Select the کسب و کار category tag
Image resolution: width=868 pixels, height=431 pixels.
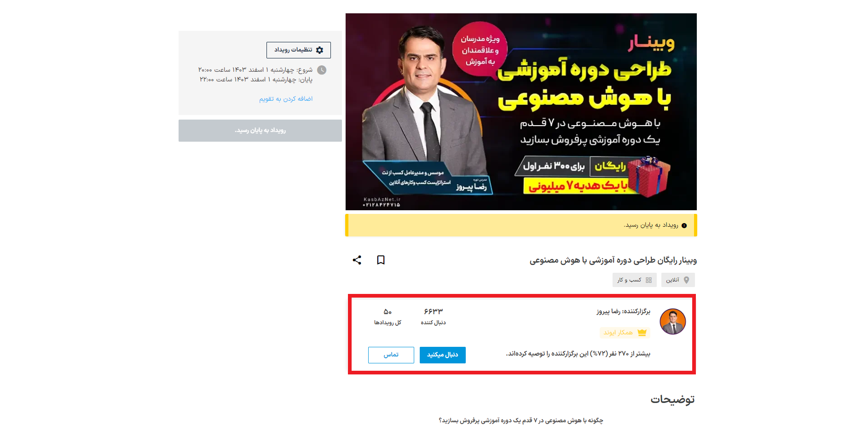click(x=634, y=280)
